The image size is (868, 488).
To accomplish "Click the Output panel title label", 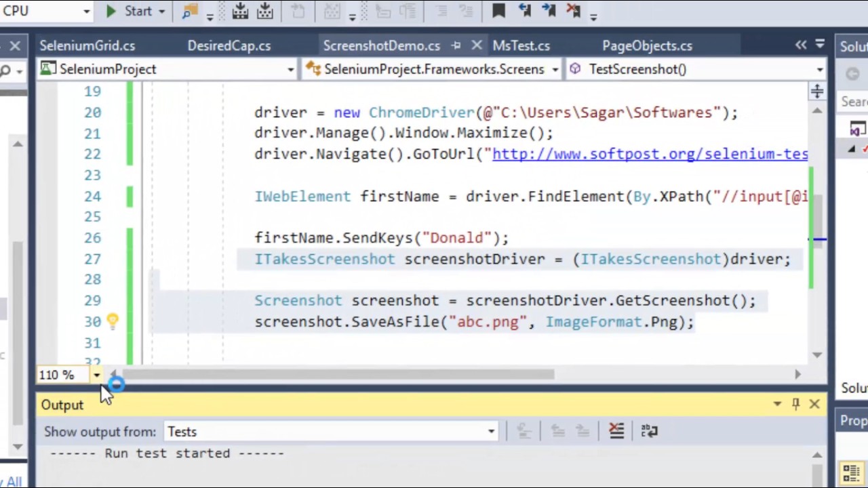I will pos(62,405).
